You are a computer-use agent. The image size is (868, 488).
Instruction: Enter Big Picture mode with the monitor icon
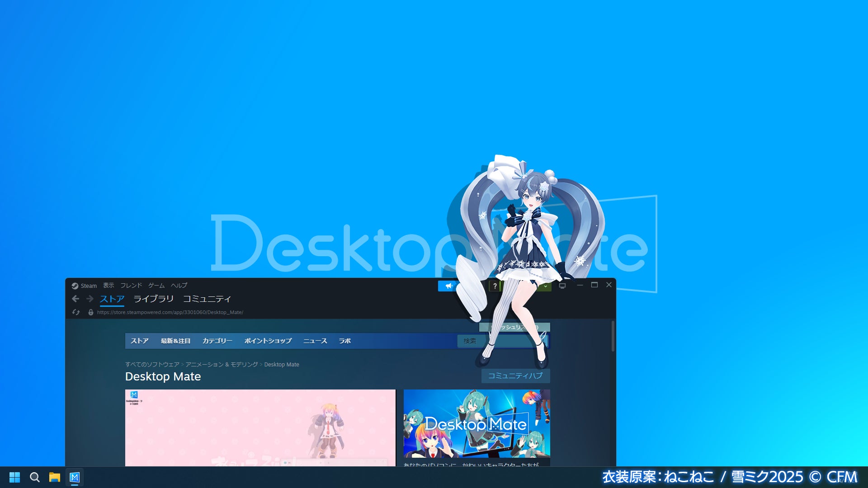tap(562, 285)
